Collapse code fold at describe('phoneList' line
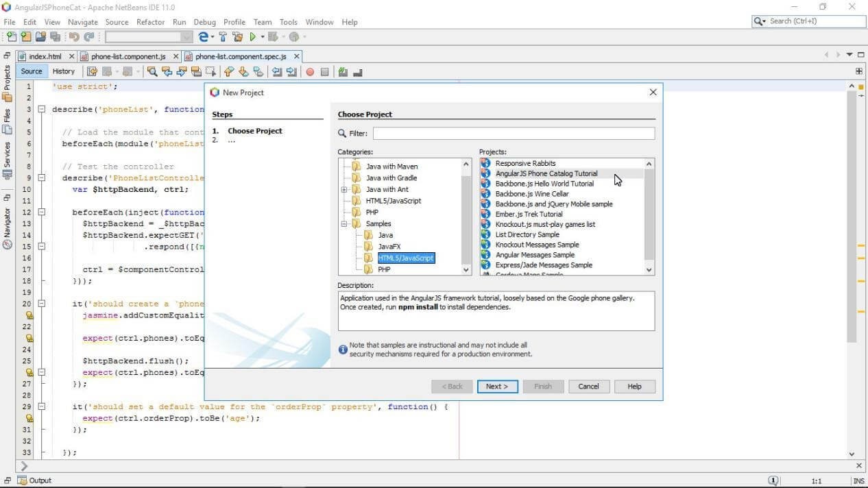Image resolution: width=868 pixels, height=488 pixels. point(42,109)
